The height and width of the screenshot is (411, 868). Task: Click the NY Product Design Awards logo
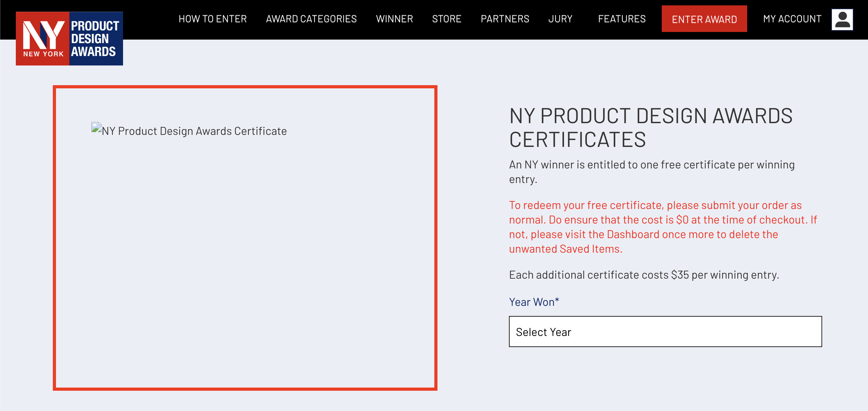[69, 38]
